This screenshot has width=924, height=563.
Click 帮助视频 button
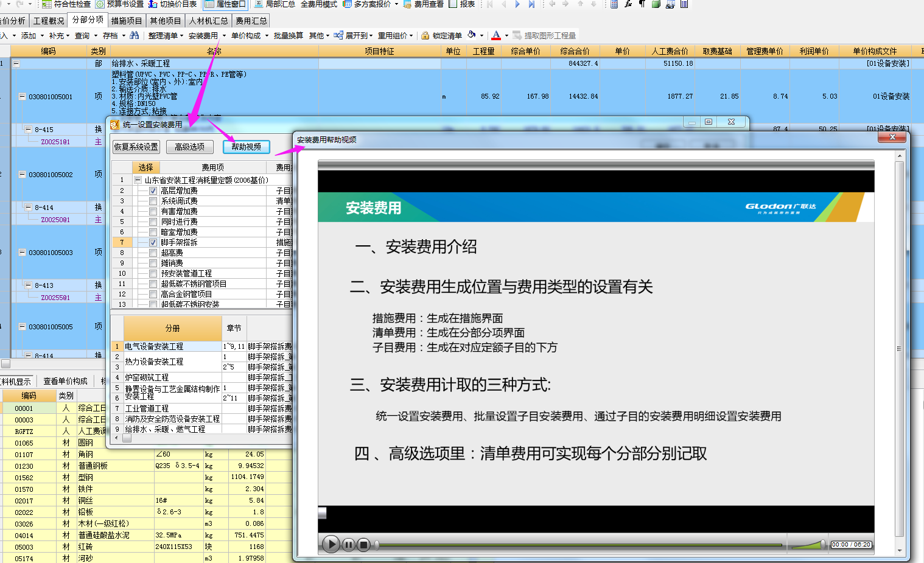246,147
